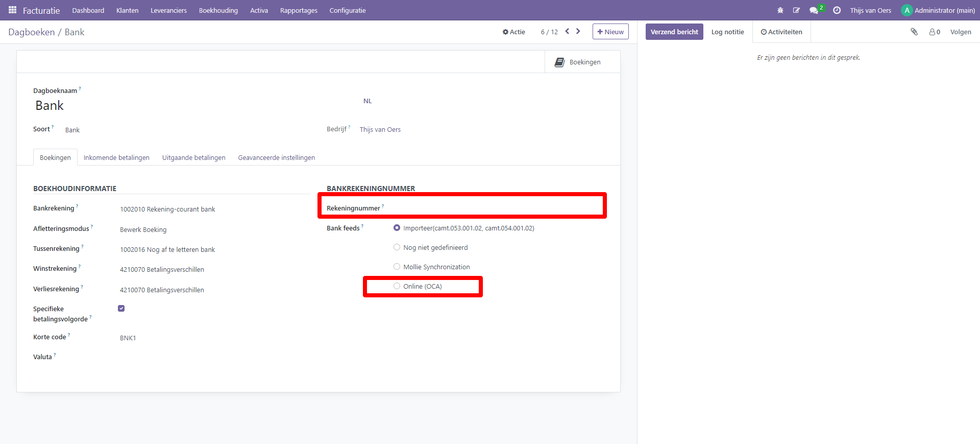The image size is (980, 444).
Task: Open the apps grid menu icon
Action: 13,10
